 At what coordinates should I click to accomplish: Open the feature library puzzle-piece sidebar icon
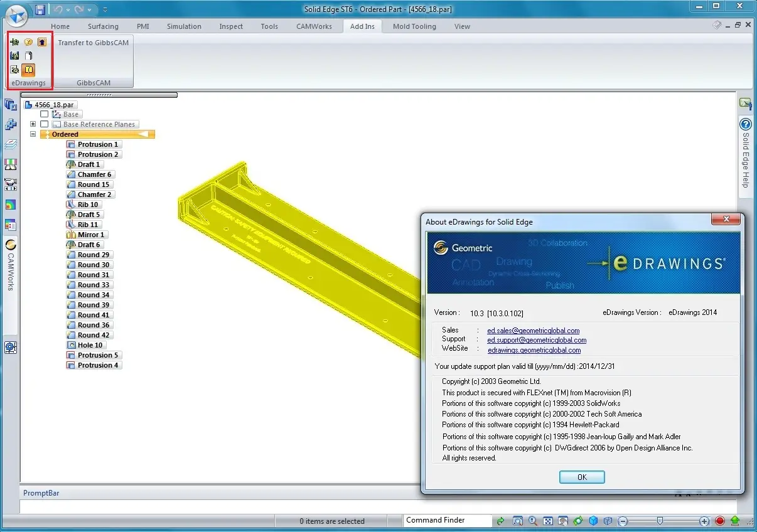click(11, 124)
